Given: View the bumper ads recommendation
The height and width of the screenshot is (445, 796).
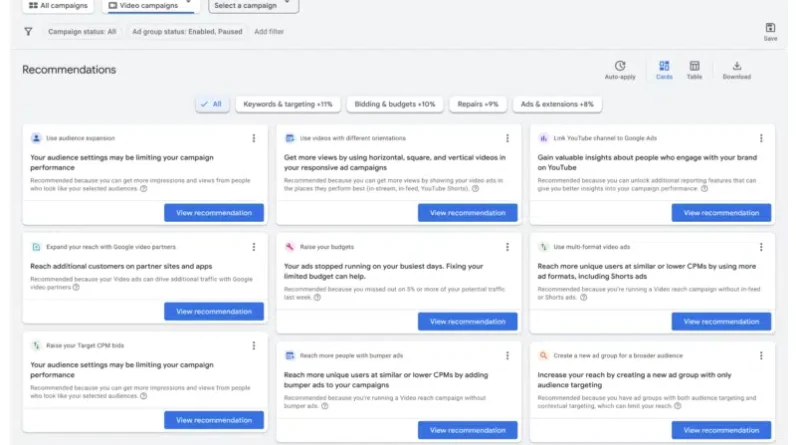Looking at the screenshot, I should click(468, 430).
